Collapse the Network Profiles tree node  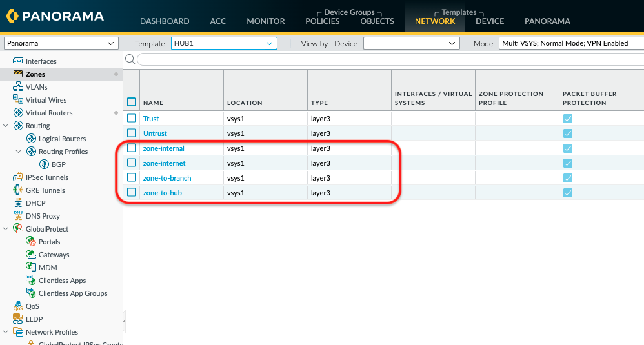6,331
